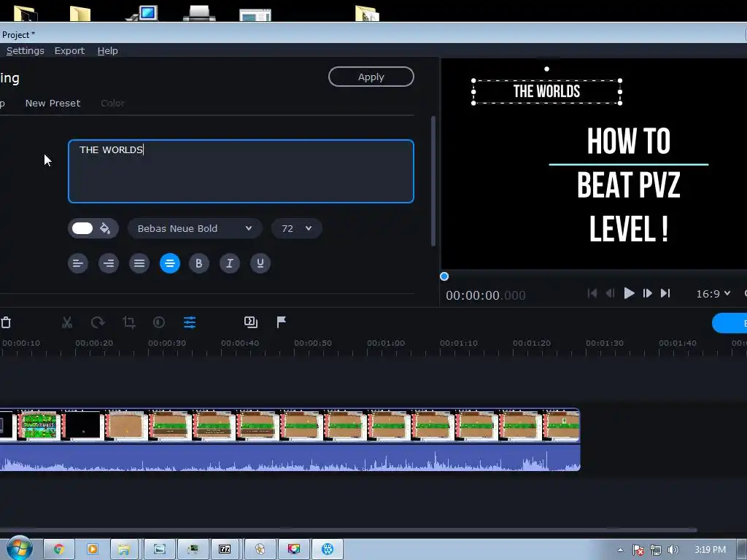
Task: Open the file explorer taskbar icon
Action: tap(124, 549)
